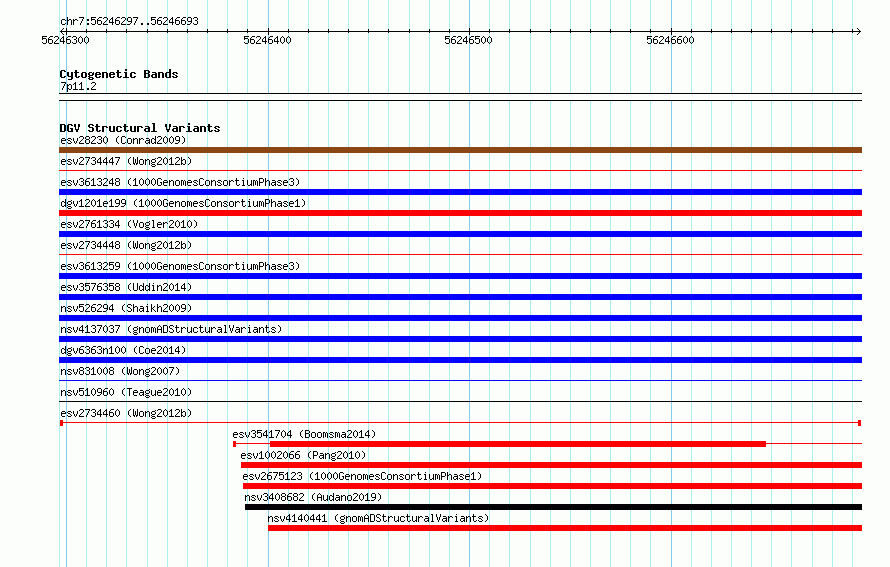This screenshot has height=567, width=890.
Task: Select the brown esv28230 variant bar
Action: tap(460, 150)
